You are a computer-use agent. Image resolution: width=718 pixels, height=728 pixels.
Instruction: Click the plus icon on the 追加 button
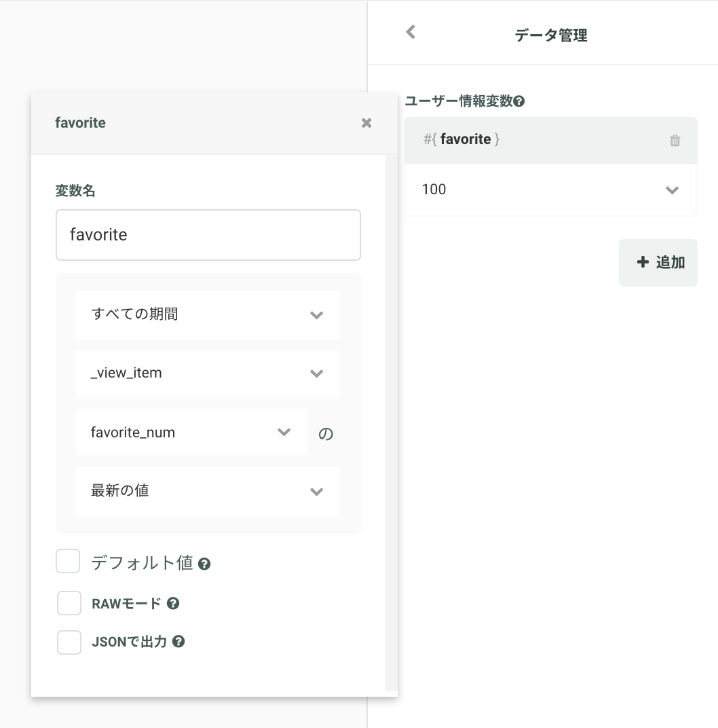pos(643,262)
